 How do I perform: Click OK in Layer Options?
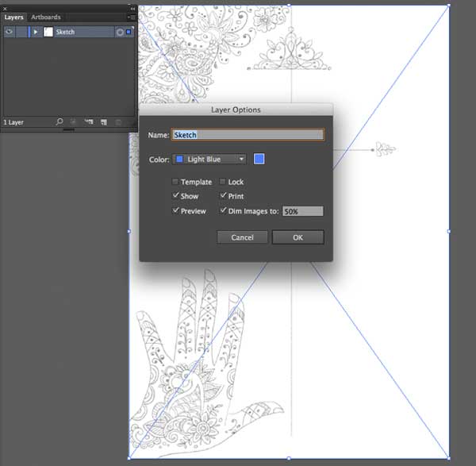[x=297, y=237]
